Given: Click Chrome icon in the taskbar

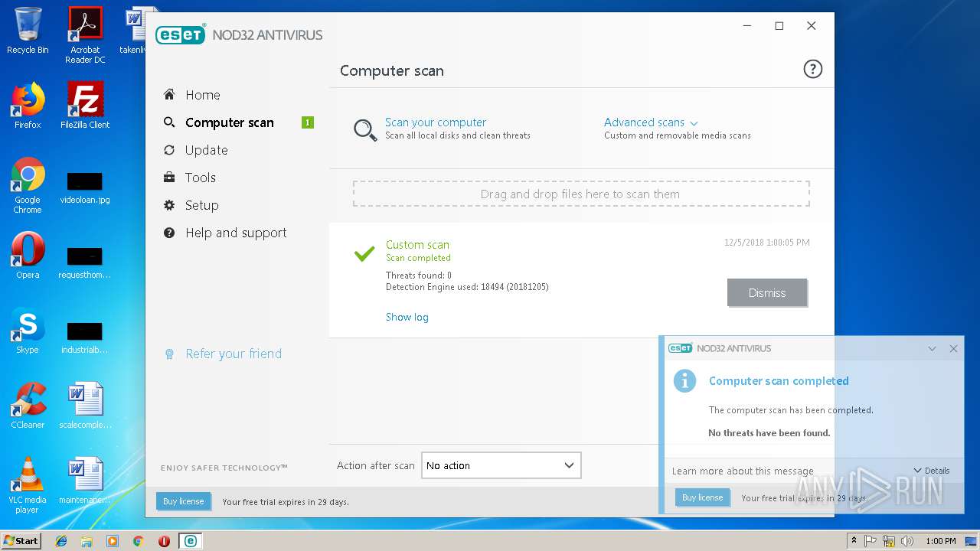Looking at the screenshot, I should point(138,541).
